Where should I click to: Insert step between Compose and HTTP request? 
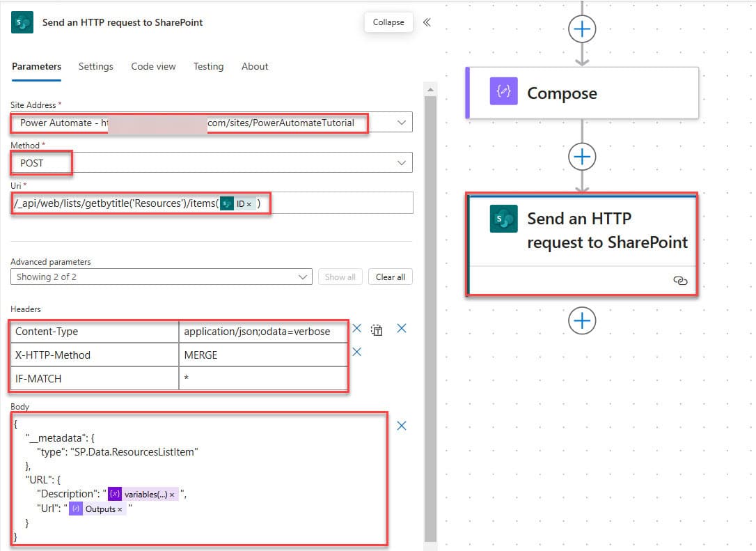[582, 157]
